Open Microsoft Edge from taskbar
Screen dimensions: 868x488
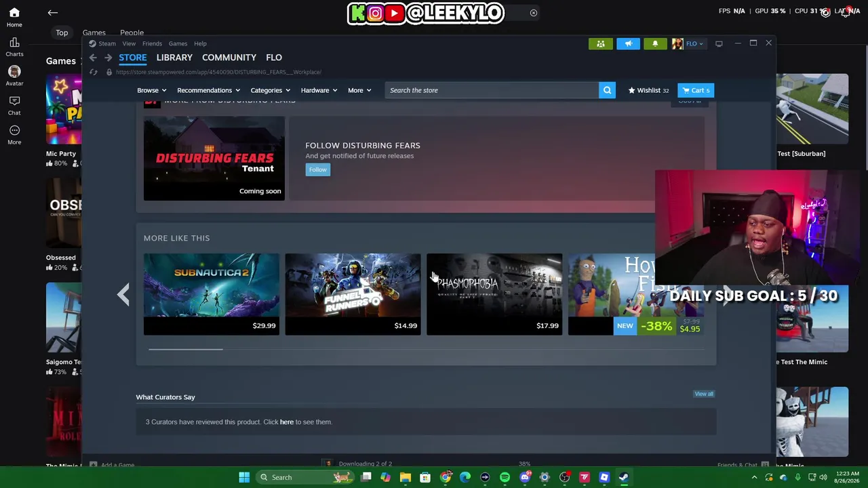tap(465, 477)
